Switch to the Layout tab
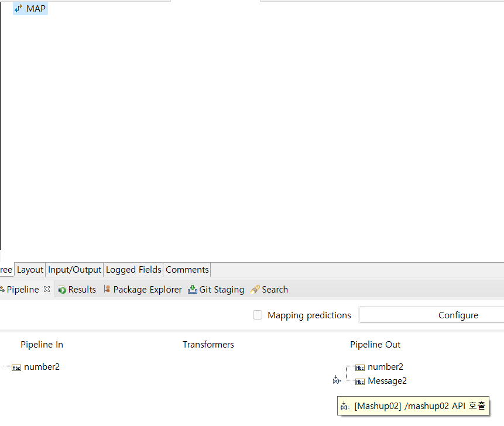This screenshot has height=426, width=504. 30,270
